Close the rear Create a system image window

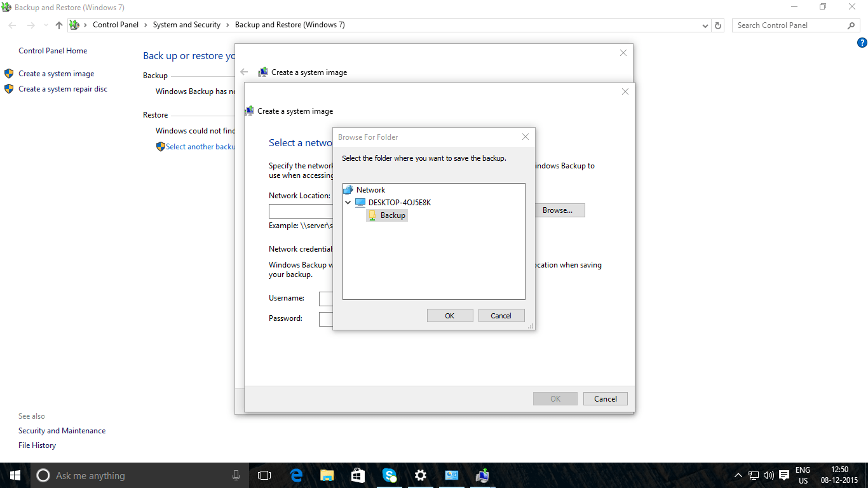pyautogui.click(x=623, y=53)
